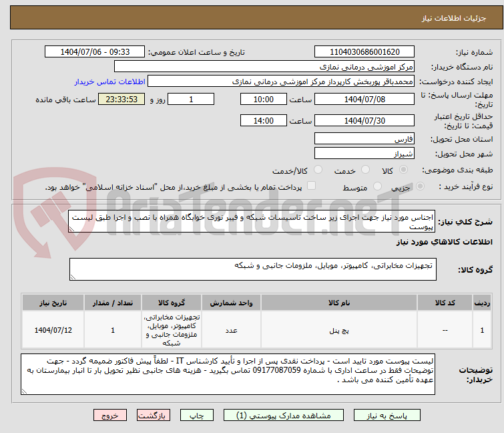Click the شهر field showing شیراز
This screenshot has width=504, height=433.
point(364,154)
